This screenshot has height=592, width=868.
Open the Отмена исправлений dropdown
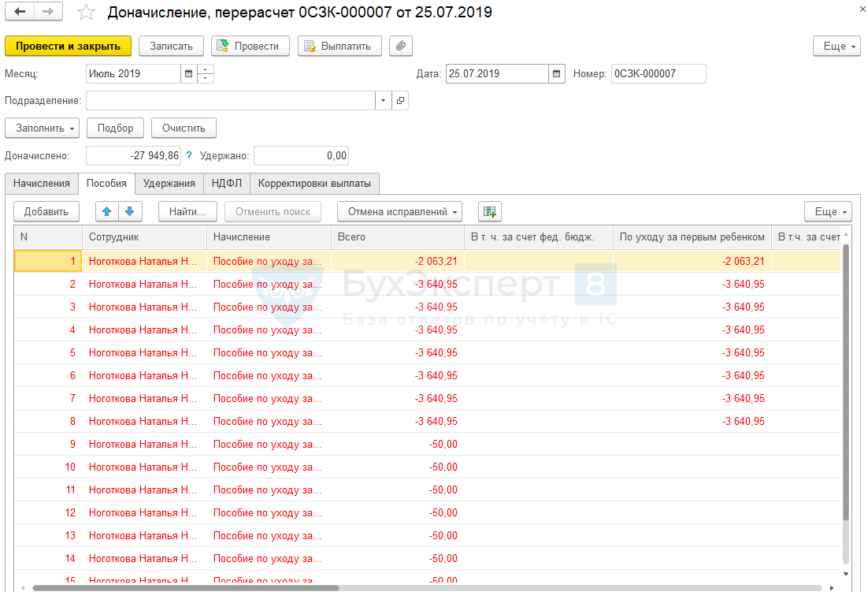pyautogui.click(x=399, y=211)
